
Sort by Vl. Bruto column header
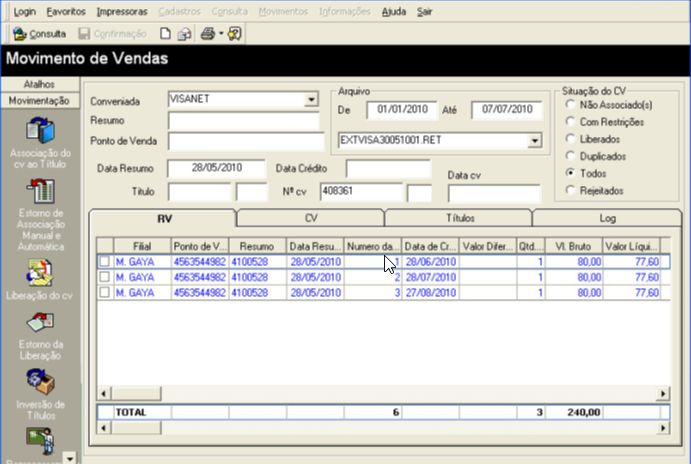(574, 246)
